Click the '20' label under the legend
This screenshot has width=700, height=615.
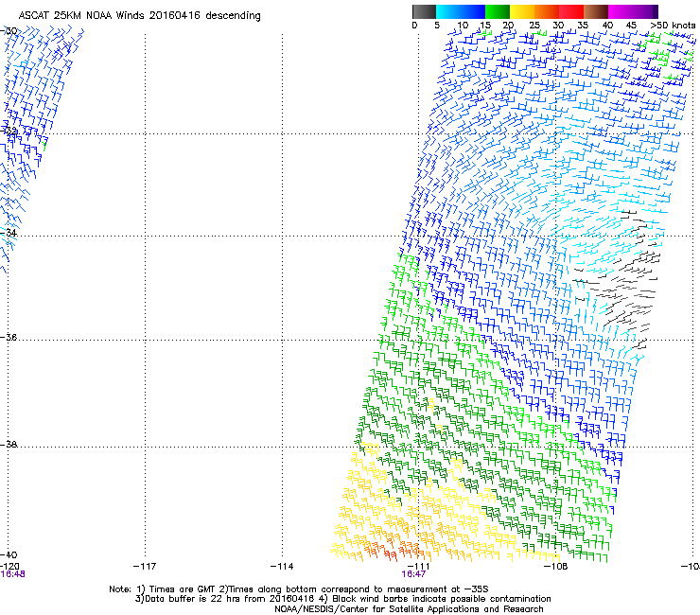click(508, 26)
